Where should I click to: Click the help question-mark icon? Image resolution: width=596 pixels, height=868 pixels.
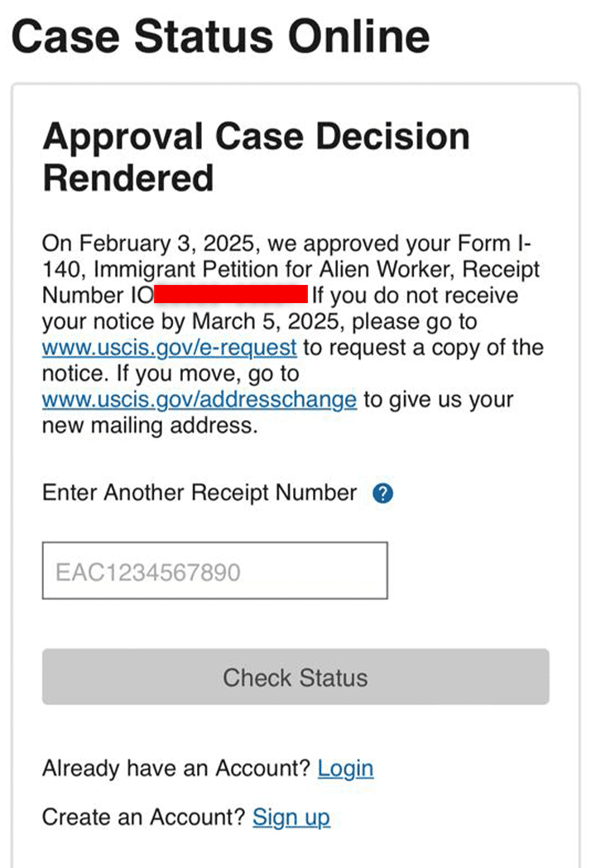382,494
